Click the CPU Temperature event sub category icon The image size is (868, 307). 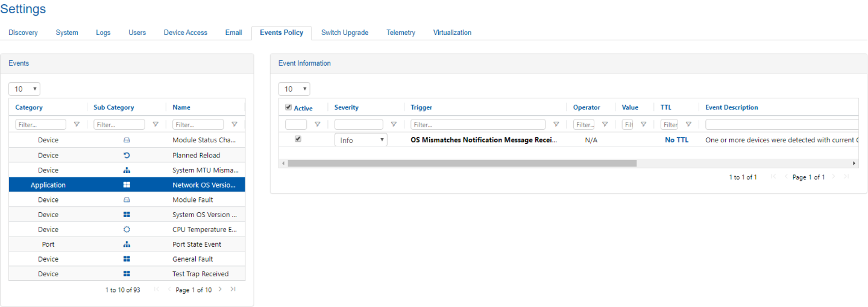click(x=127, y=230)
